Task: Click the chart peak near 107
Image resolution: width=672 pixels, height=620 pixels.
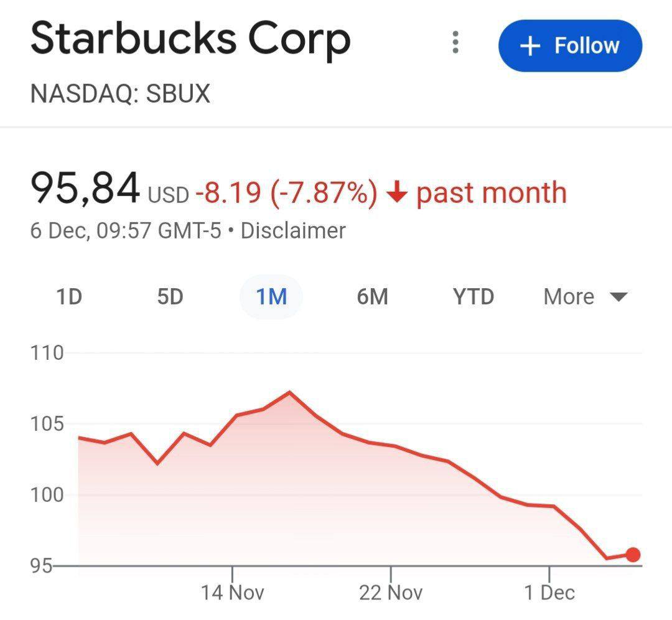Action: (289, 392)
